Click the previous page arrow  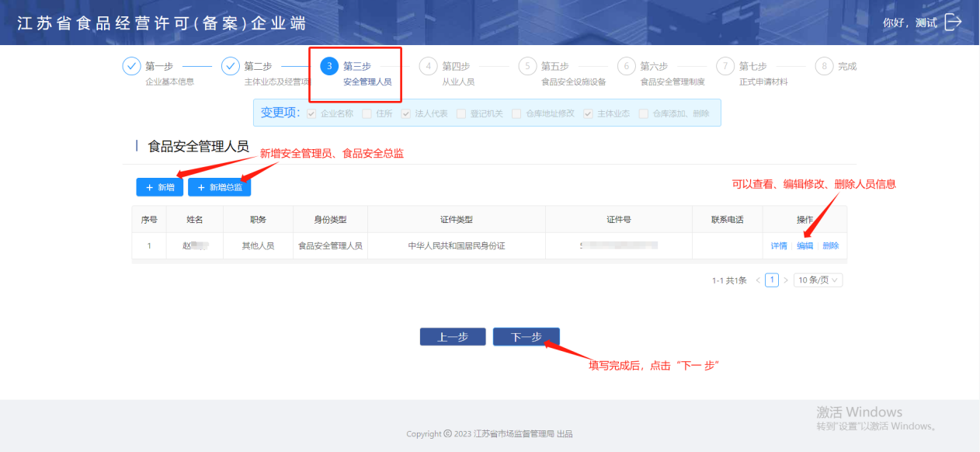[758, 280]
